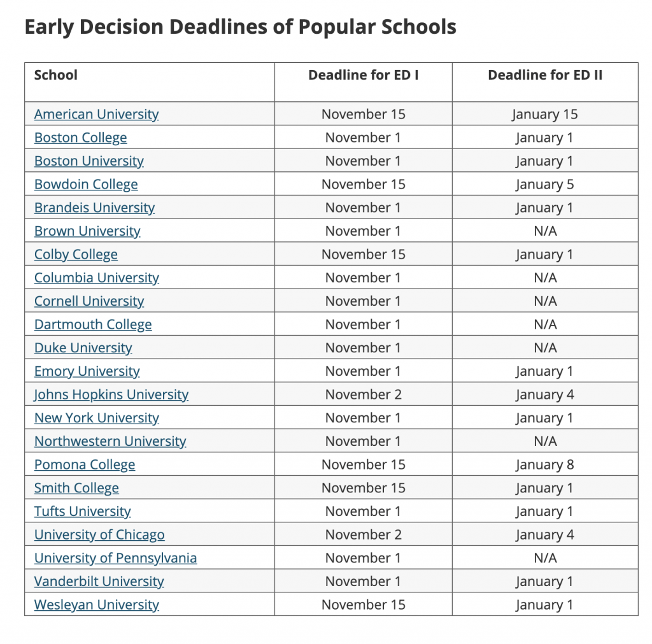Image resolution: width=652 pixels, height=644 pixels.
Task: Open the Brown University link
Action: 87,231
